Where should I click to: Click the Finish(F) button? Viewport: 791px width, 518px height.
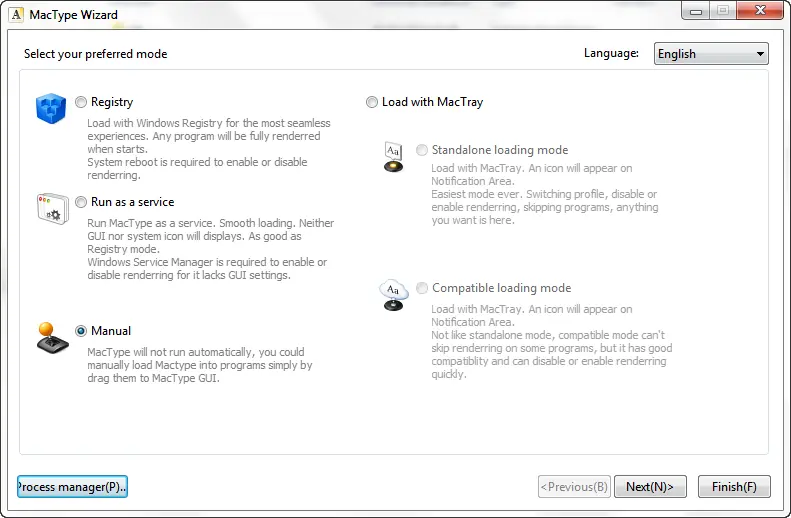point(734,487)
